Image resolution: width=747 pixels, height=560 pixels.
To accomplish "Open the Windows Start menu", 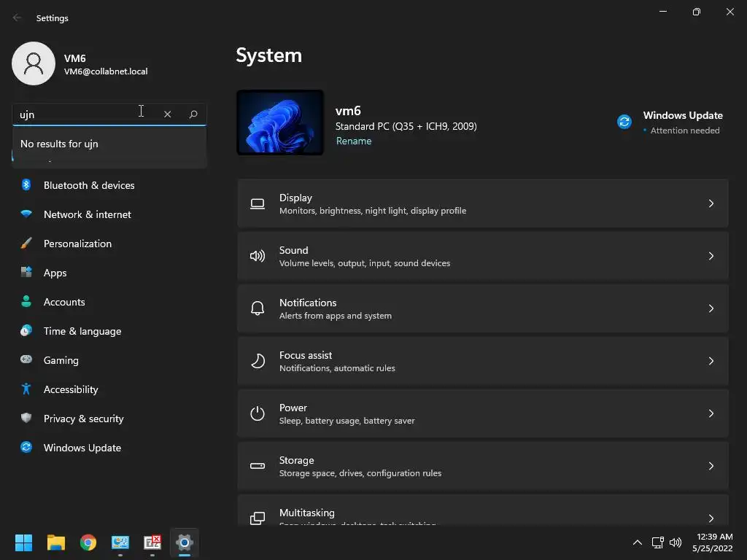I will pos(23,542).
